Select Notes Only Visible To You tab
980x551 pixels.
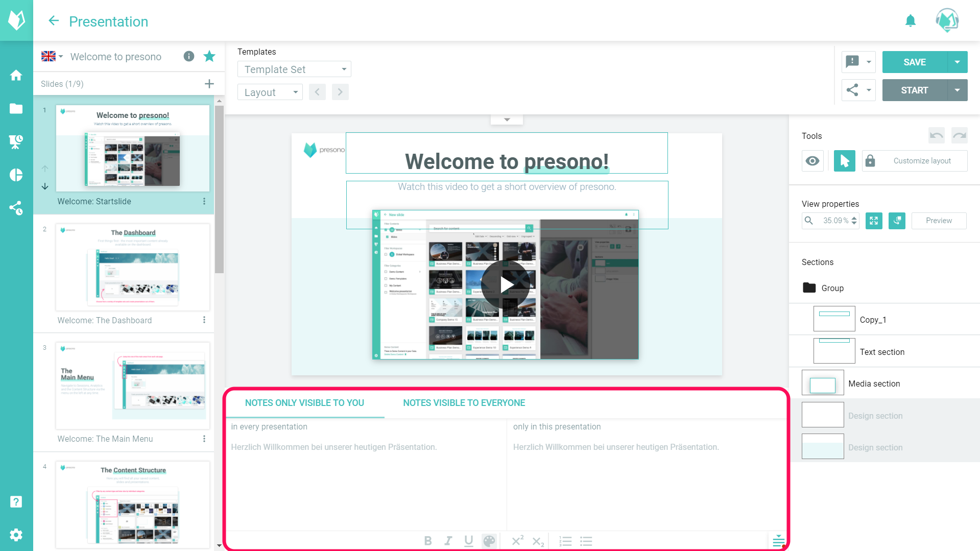coord(304,403)
